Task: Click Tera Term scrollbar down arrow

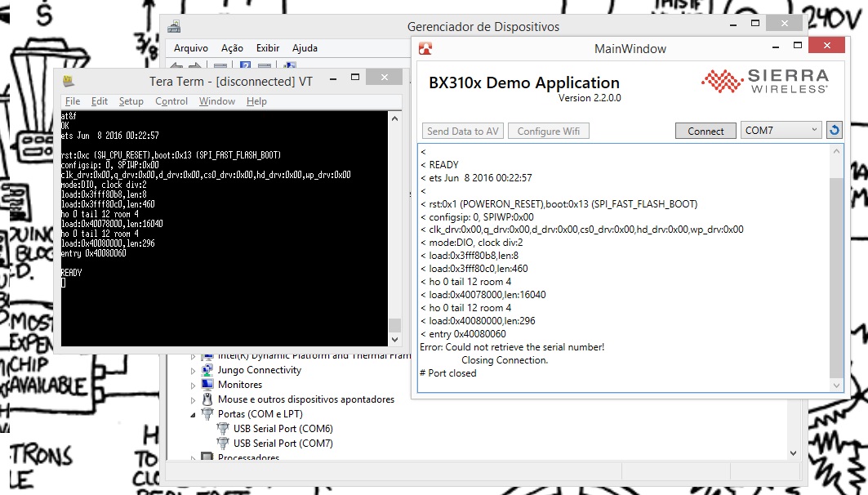Action: (394, 340)
